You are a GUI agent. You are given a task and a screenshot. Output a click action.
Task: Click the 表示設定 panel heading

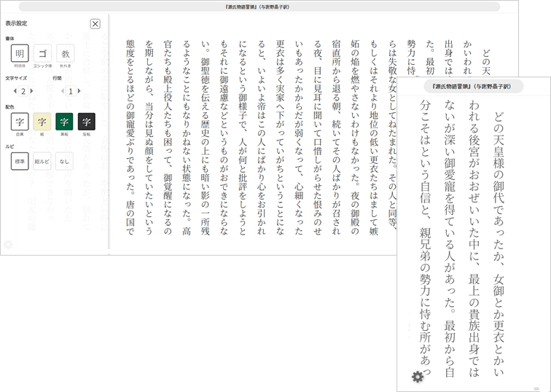16,23
